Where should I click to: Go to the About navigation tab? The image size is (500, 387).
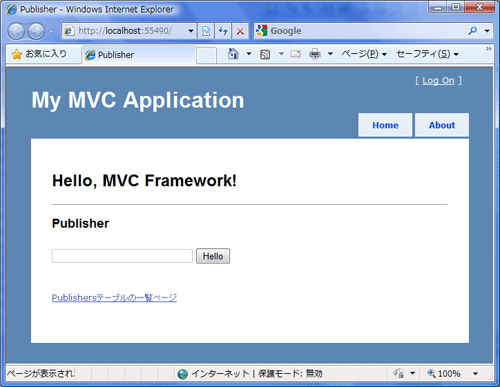(442, 125)
